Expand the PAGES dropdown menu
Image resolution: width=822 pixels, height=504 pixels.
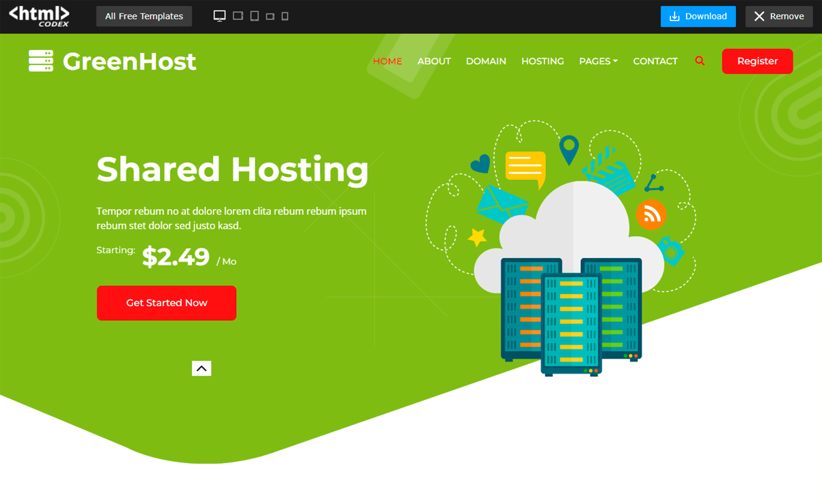tap(598, 61)
